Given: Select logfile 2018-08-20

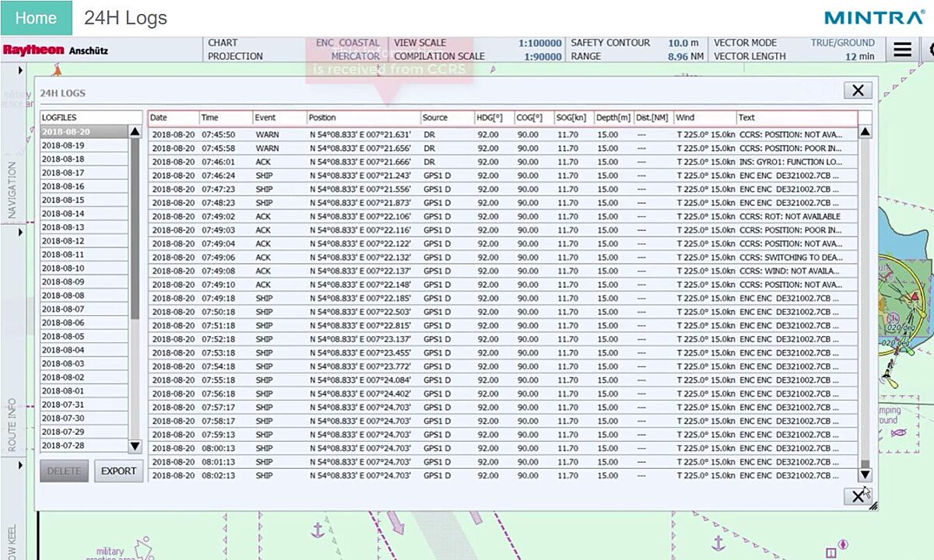Looking at the screenshot, I should point(84,132).
